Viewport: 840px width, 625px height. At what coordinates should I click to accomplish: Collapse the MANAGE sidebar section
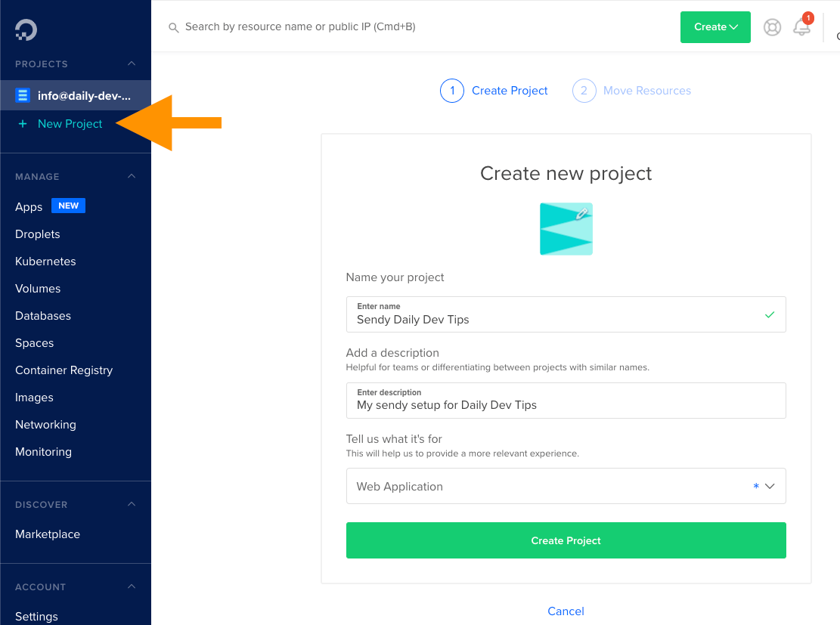131,176
